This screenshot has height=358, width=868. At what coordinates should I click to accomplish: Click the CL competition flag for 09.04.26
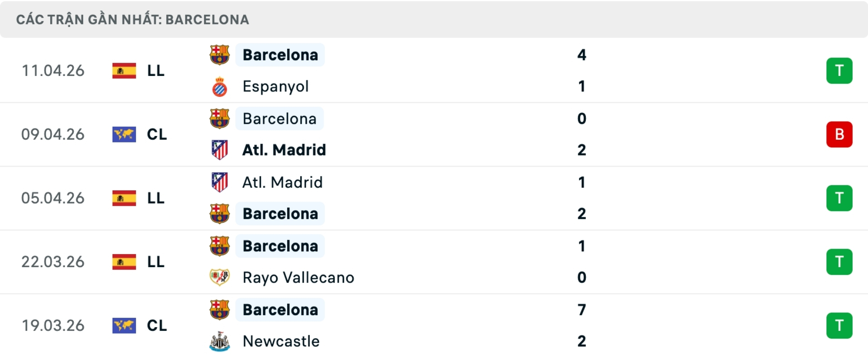[124, 134]
